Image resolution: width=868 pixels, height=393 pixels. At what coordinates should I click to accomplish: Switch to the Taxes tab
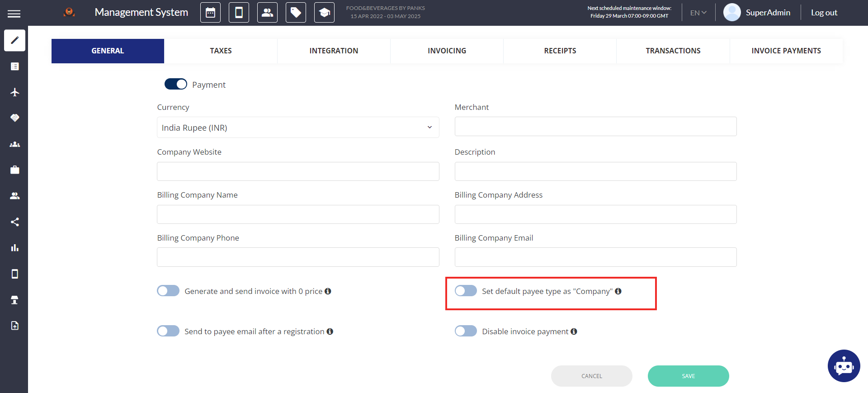[221, 51]
